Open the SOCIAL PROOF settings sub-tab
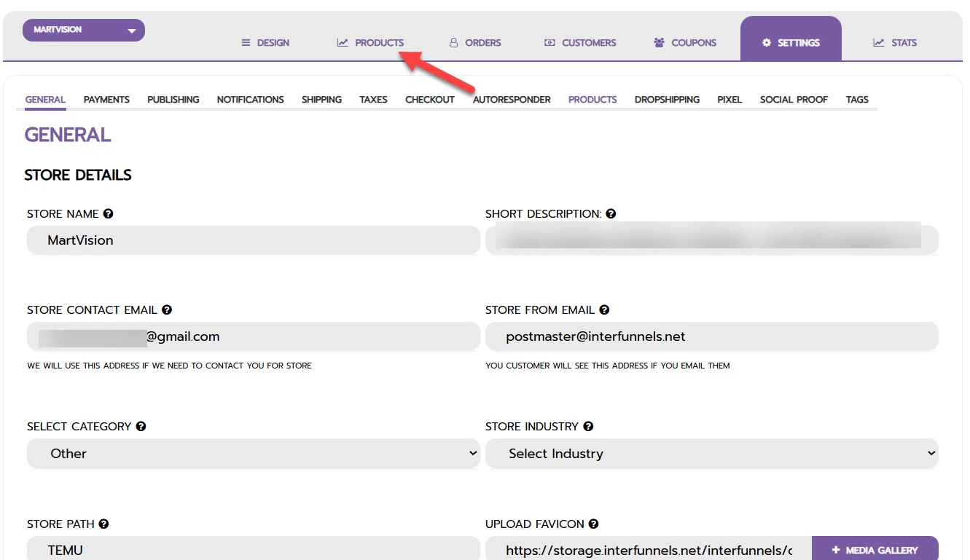 click(x=794, y=100)
